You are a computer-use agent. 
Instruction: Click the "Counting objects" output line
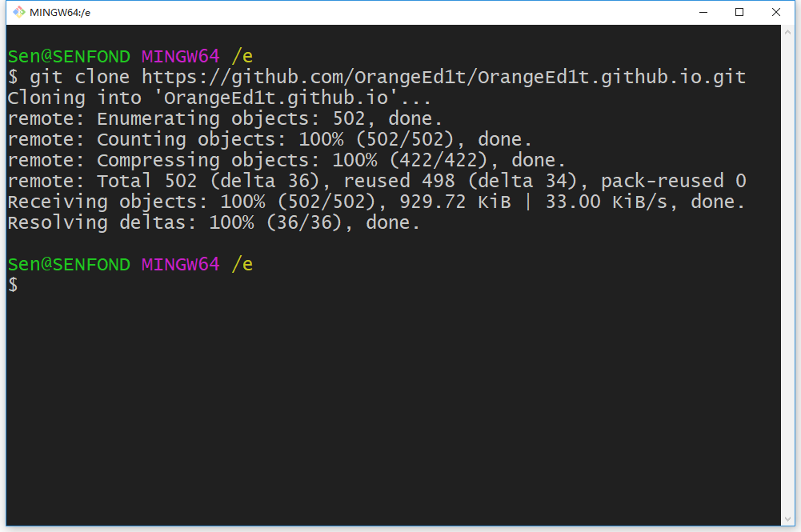click(270, 140)
